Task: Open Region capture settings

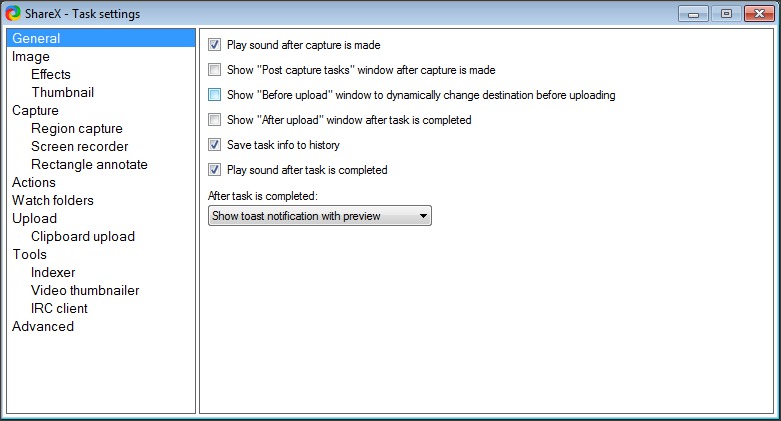Action: (x=77, y=129)
